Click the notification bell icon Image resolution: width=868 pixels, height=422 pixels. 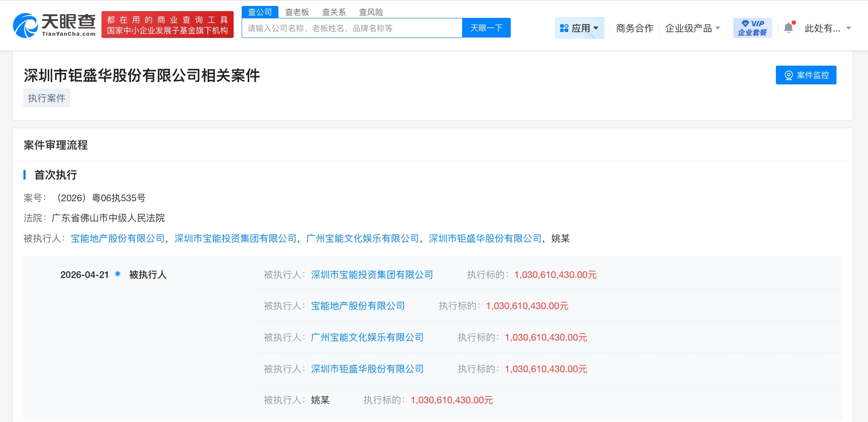pos(789,27)
